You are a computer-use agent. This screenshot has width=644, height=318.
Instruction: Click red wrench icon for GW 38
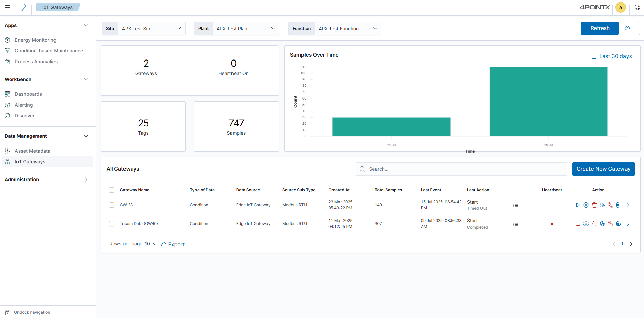pos(610,205)
